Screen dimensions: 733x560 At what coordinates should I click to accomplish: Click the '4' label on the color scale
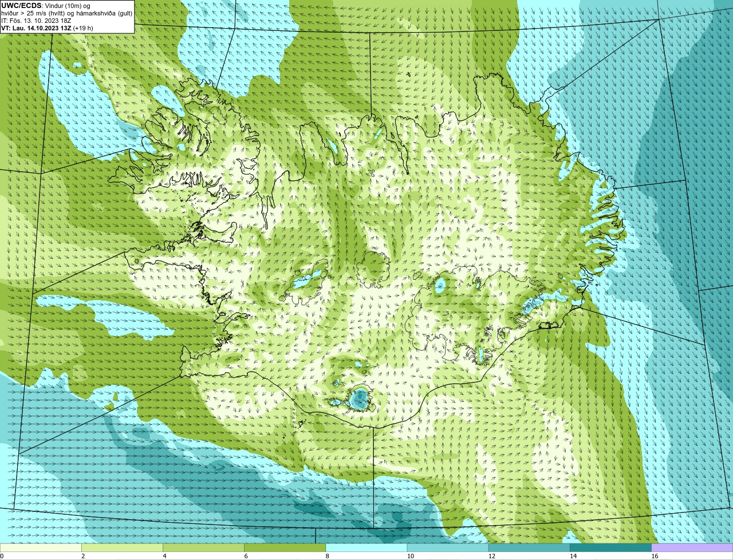[164, 556]
